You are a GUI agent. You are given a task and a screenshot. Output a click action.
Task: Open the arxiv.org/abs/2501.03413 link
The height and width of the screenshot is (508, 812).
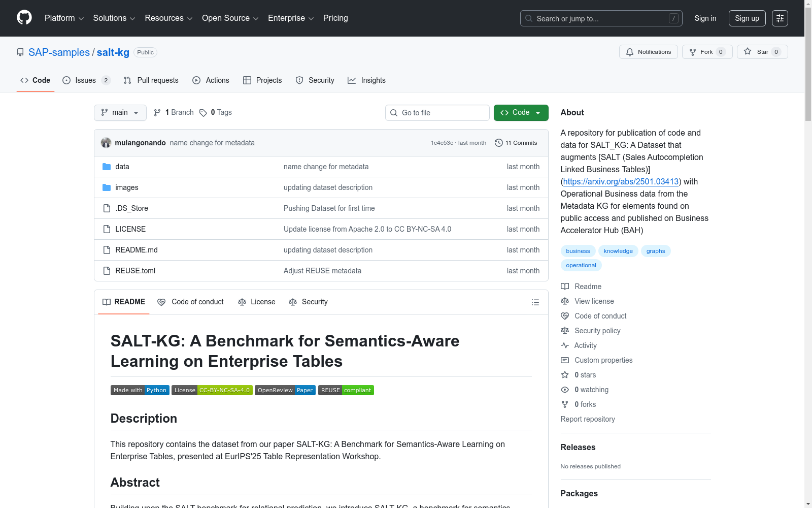click(621, 181)
